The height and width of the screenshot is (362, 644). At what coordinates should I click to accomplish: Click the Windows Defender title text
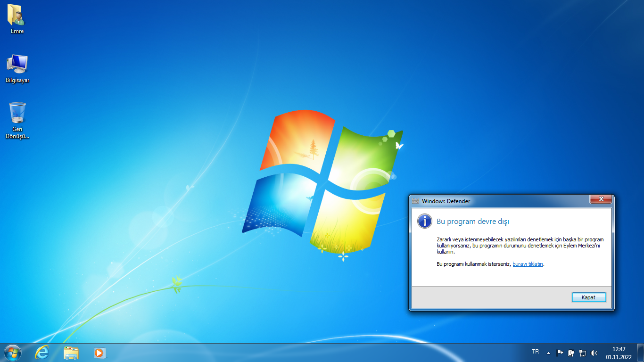pyautogui.click(x=446, y=201)
